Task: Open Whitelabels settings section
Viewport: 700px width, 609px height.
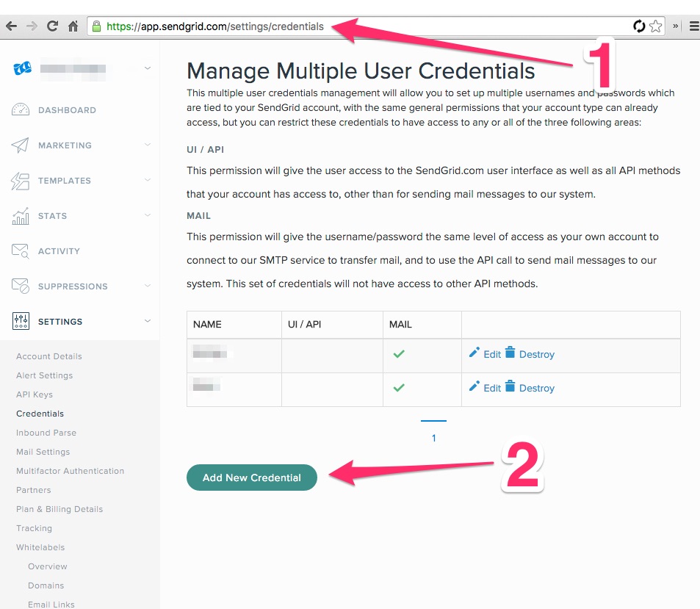Action: click(x=40, y=547)
